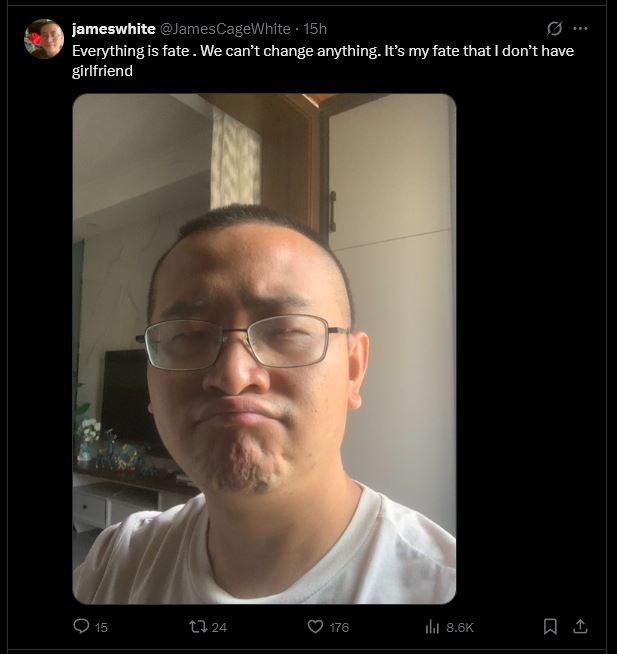Click the 176 likes count
The width and height of the screenshot is (617, 654).
point(339,627)
